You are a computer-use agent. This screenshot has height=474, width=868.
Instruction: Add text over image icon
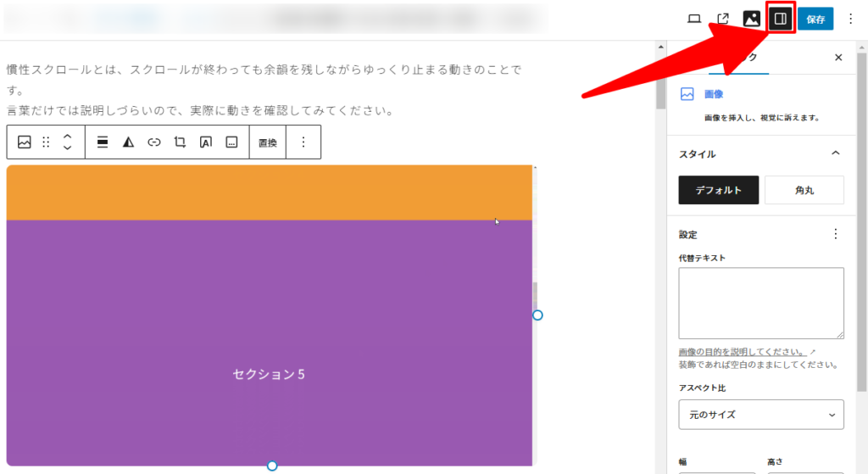205,142
